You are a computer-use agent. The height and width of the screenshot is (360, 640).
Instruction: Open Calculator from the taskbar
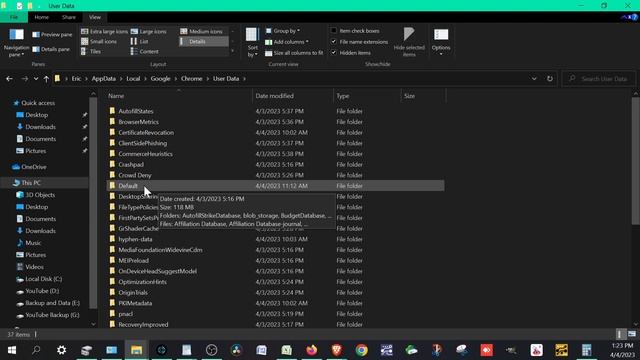pos(587,350)
